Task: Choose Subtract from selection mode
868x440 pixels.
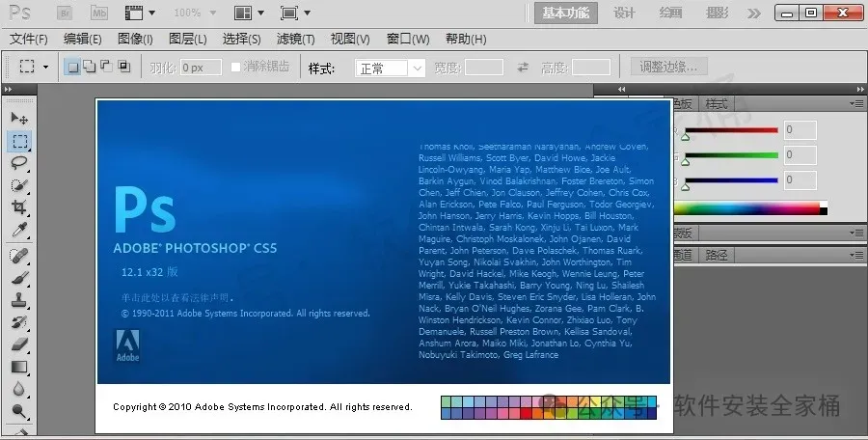Action: pos(107,67)
